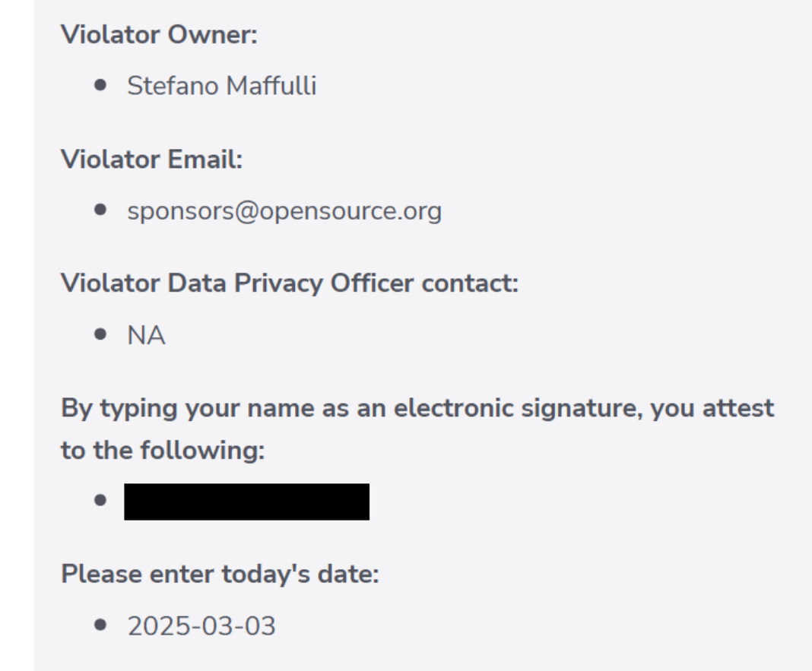
Task: Click the surname Maffulli
Action: point(271,86)
